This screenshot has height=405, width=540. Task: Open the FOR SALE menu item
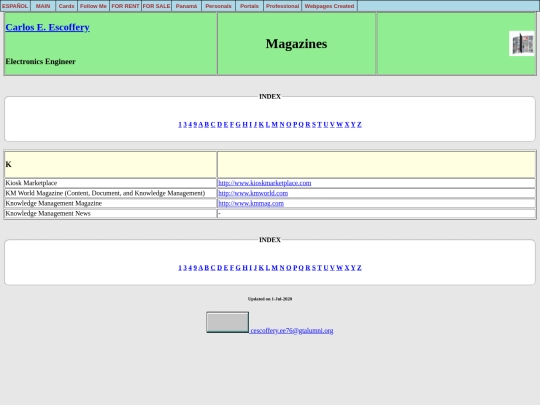156,6
